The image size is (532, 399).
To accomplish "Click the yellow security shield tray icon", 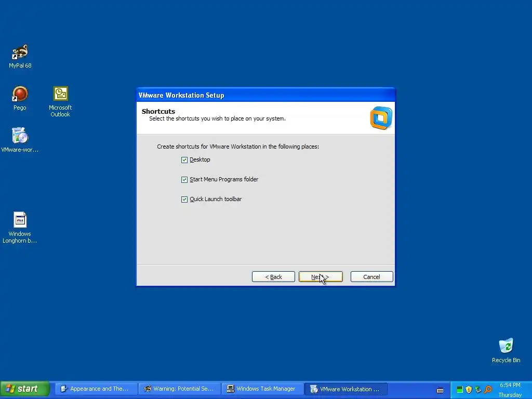I will 469,390.
